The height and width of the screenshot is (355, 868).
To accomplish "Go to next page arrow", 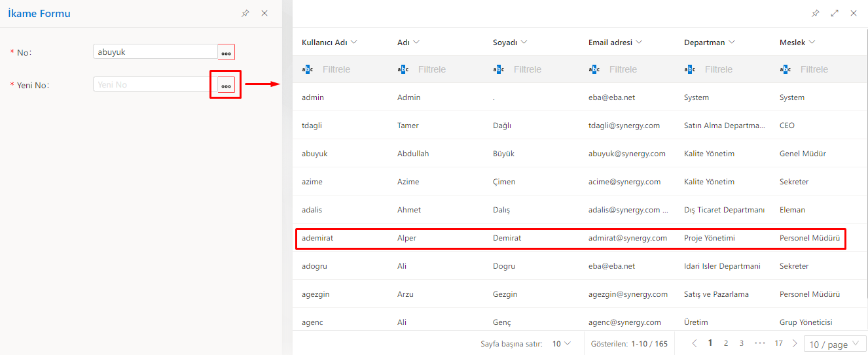I will tap(795, 343).
